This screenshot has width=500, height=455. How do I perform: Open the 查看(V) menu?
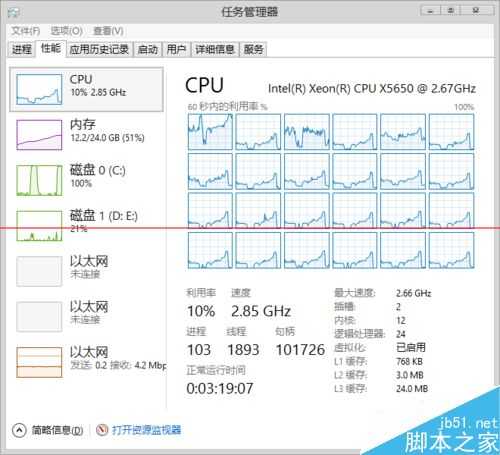point(108,31)
